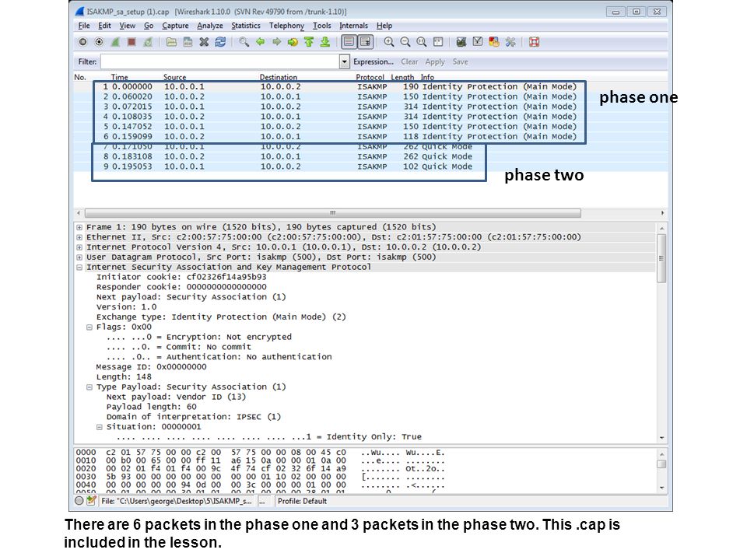Jump to the last packet
This screenshot has height=560, width=747.
point(325,42)
